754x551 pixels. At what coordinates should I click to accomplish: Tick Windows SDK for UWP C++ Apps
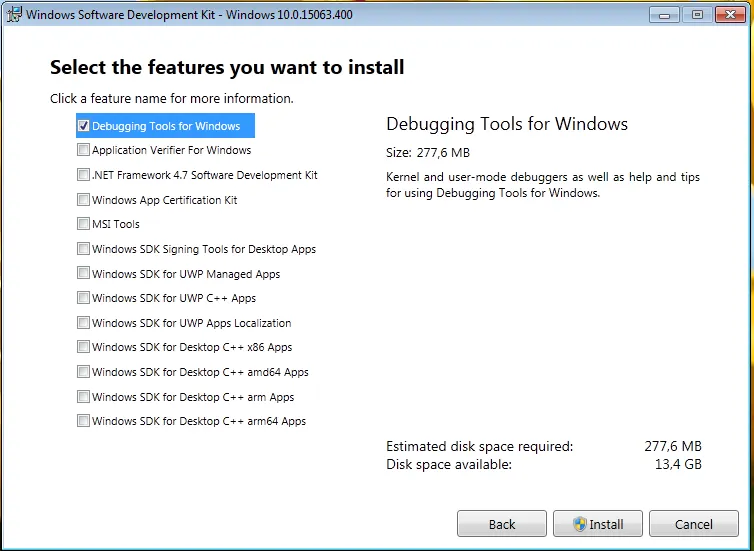tap(83, 298)
